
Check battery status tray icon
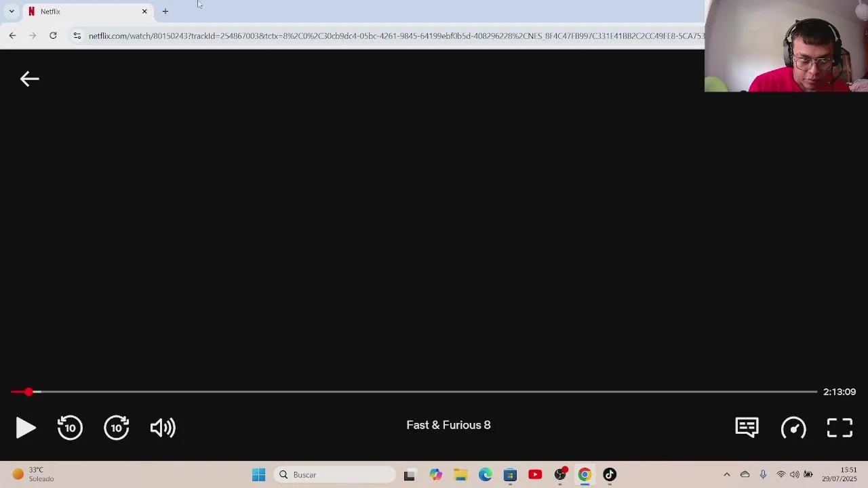click(808, 474)
